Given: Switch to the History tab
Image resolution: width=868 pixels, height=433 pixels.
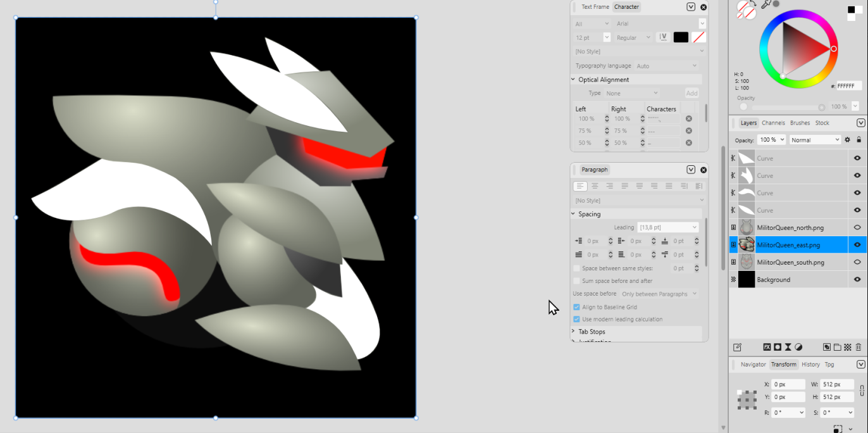Looking at the screenshot, I should (x=810, y=365).
